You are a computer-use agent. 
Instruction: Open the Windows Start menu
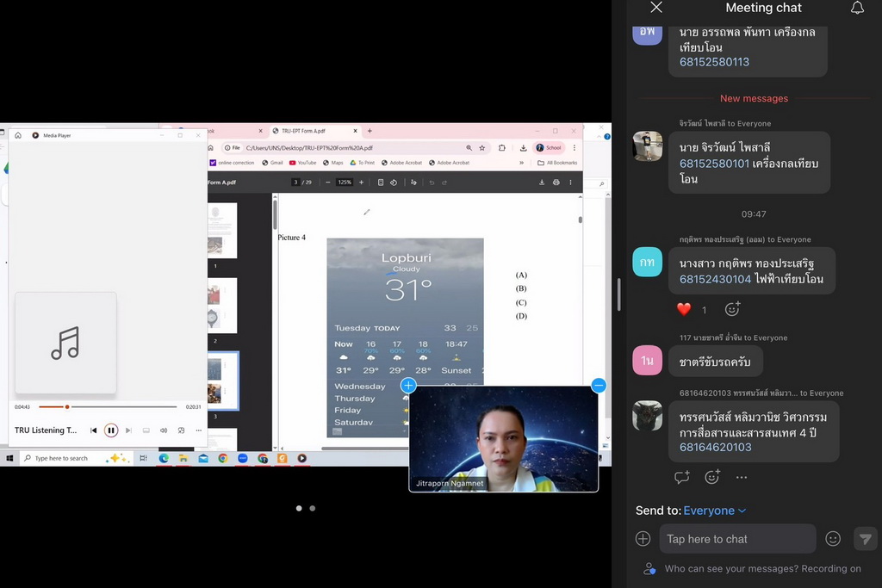pyautogui.click(x=9, y=458)
